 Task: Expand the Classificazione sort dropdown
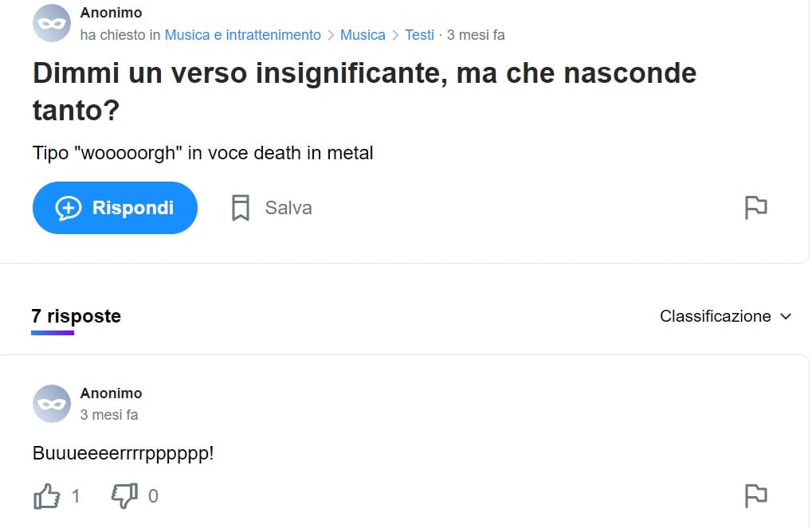[x=725, y=316]
